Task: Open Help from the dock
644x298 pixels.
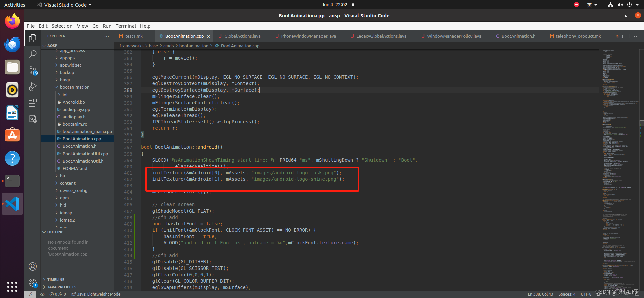Action: pyautogui.click(x=12, y=158)
